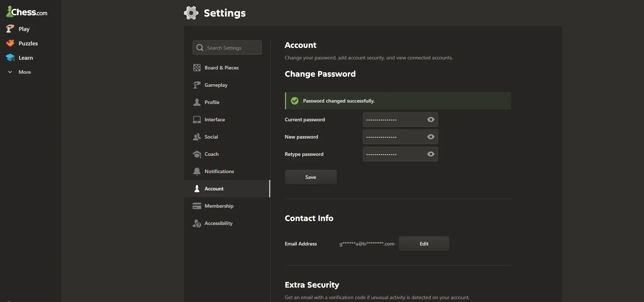This screenshot has height=302, width=644.
Task: Click the 'Email Address' label
Action: [301, 244]
